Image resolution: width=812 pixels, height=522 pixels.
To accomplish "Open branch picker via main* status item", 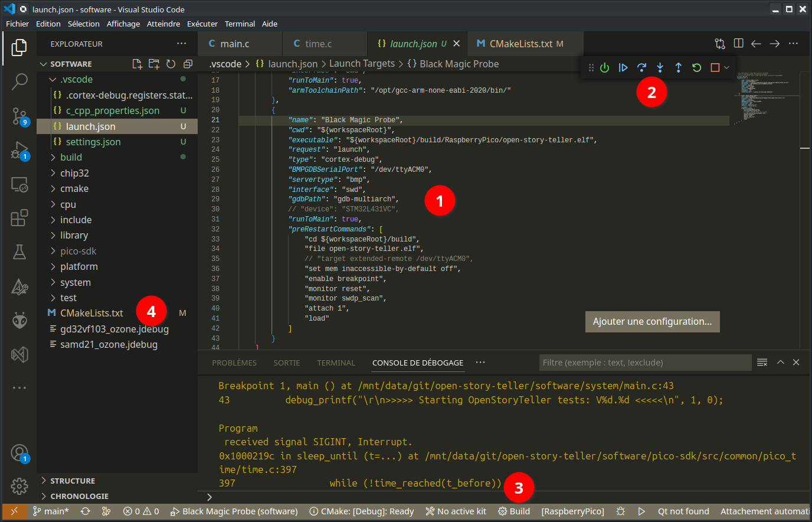I will pos(51,511).
